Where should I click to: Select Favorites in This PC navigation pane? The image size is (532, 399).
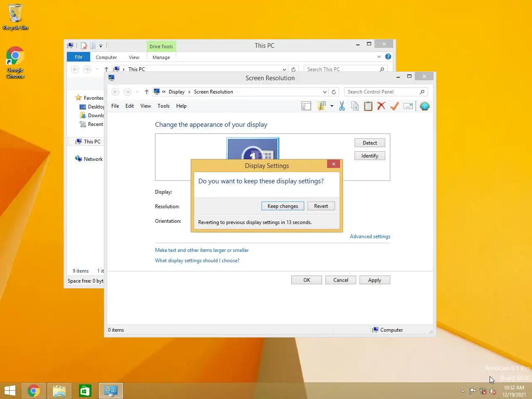coord(89,98)
